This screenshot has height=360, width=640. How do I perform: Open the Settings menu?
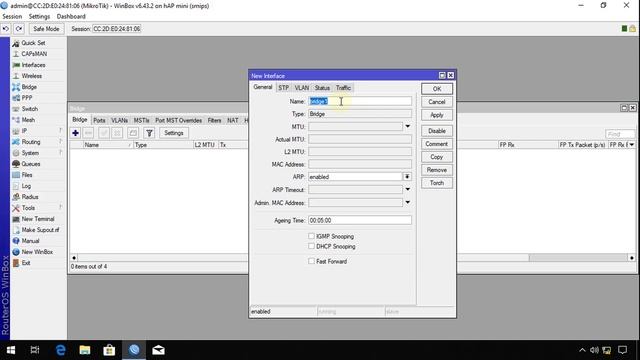pos(39,17)
